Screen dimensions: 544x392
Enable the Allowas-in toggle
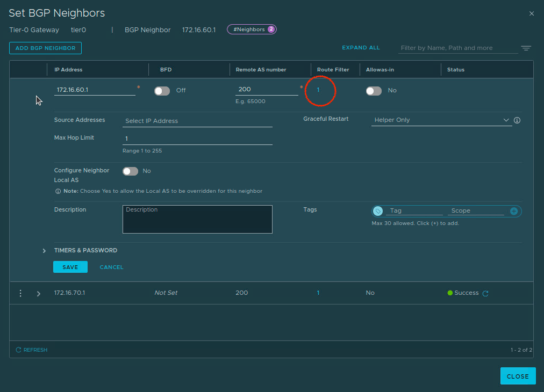[374, 91]
